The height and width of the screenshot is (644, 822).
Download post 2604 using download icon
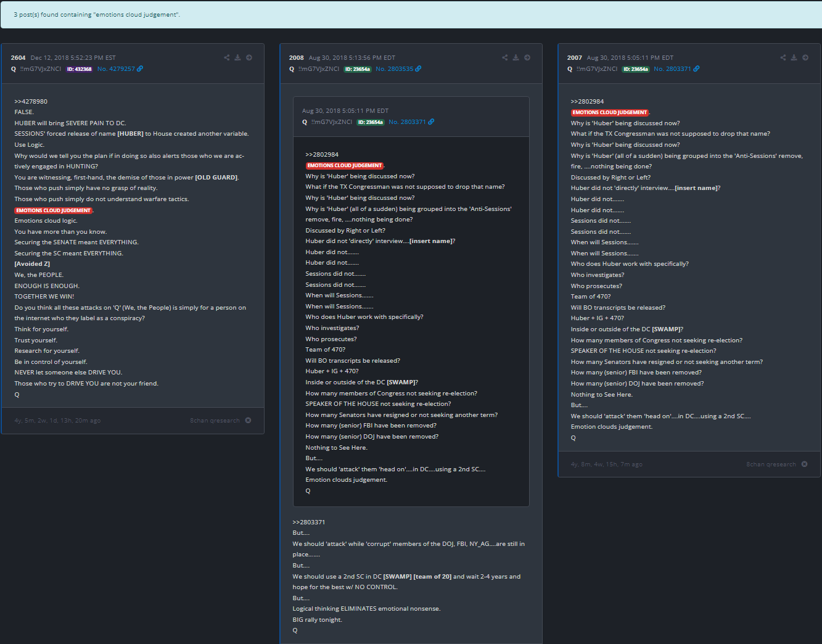tap(237, 57)
